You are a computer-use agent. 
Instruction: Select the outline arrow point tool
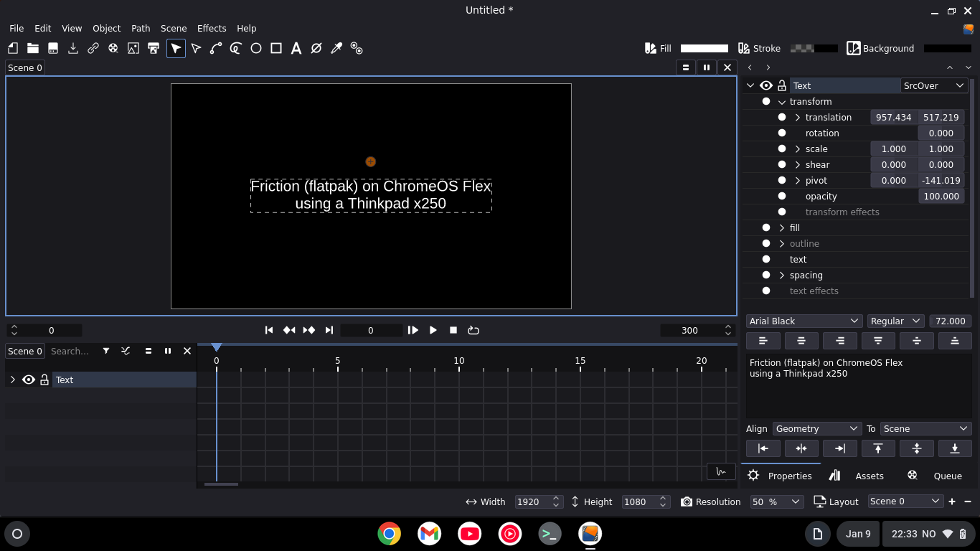click(196, 48)
